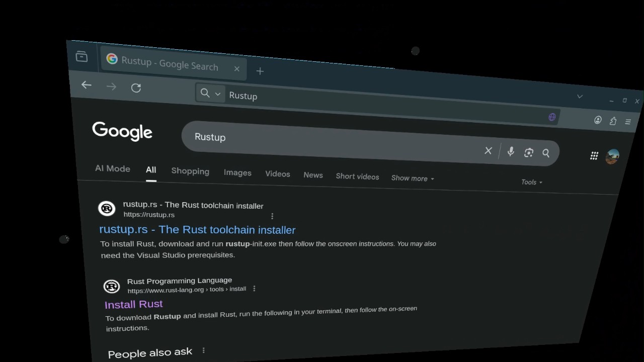644x362 pixels.
Task: Expand the chevron dropdown above the window controls
Action: (580, 97)
